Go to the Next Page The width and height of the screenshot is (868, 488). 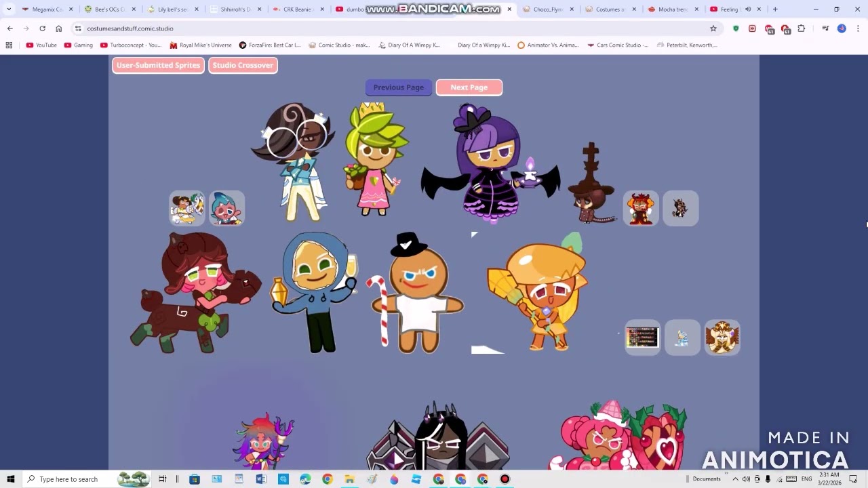point(469,87)
